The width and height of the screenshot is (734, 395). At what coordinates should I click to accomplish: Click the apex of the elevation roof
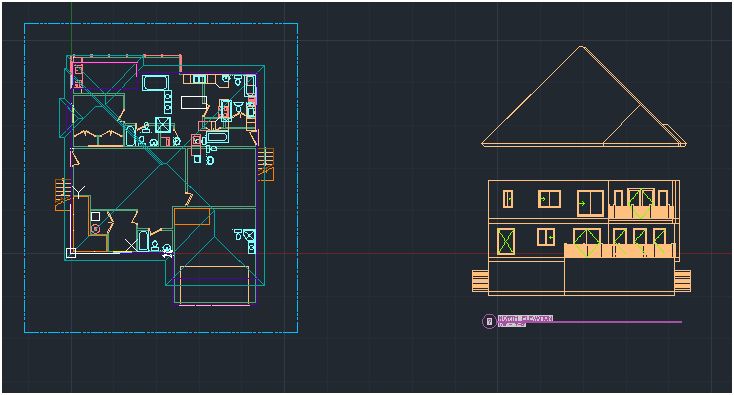pos(581,47)
